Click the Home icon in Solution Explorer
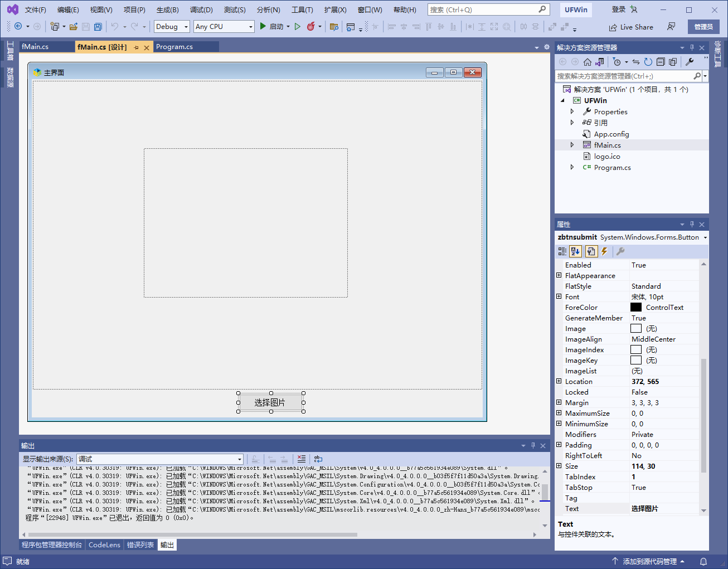The image size is (728, 569). click(x=588, y=62)
